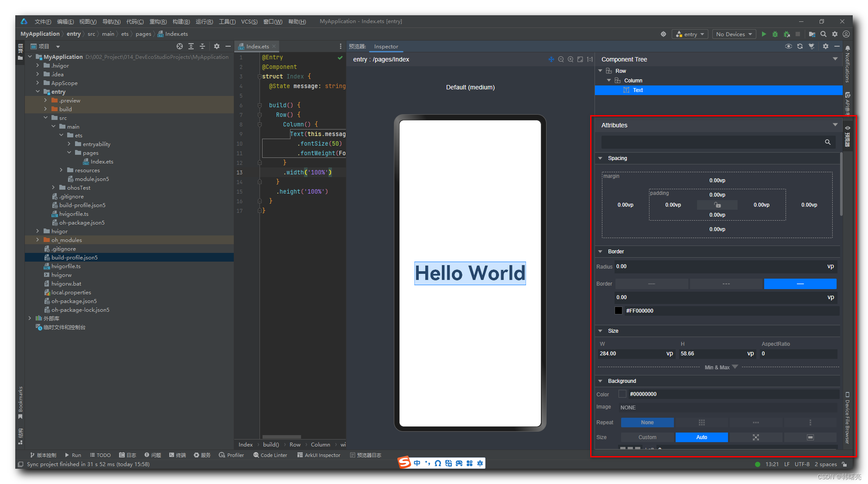Choose Auto for background Size
This screenshot has height=484, width=868.
coord(701,437)
